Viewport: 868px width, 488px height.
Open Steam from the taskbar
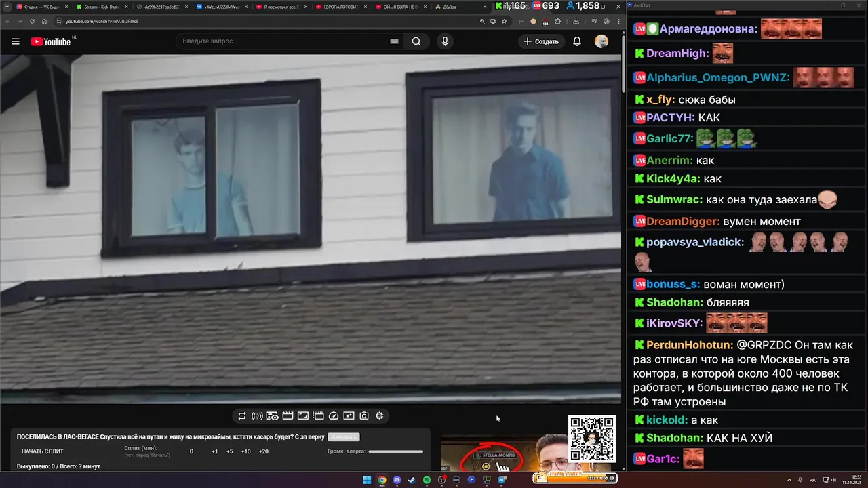pyautogui.click(x=412, y=480)
